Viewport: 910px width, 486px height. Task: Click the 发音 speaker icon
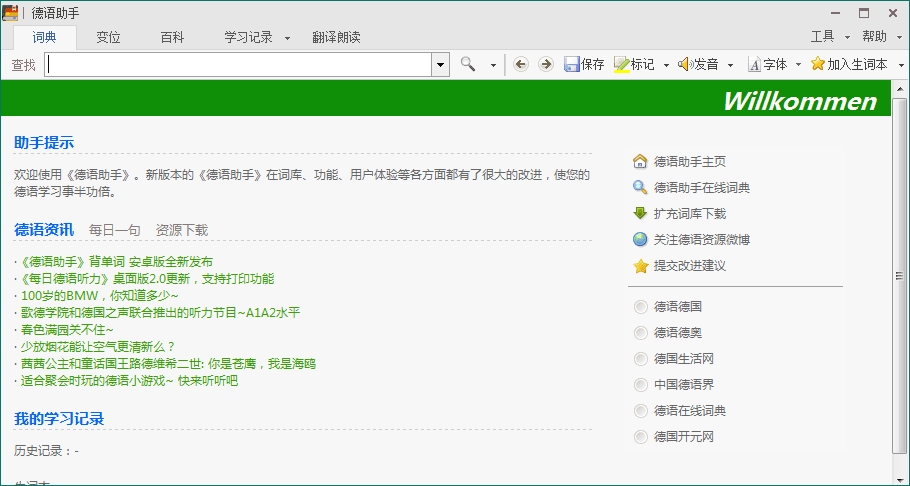pyautogui.click(x=685, y=64)
